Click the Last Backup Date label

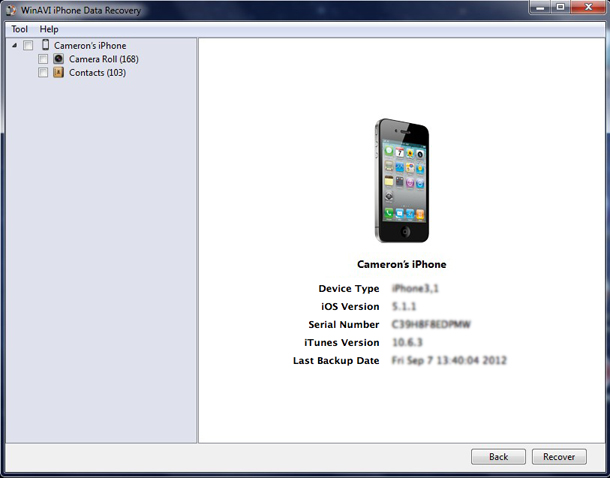click(336, 361)
